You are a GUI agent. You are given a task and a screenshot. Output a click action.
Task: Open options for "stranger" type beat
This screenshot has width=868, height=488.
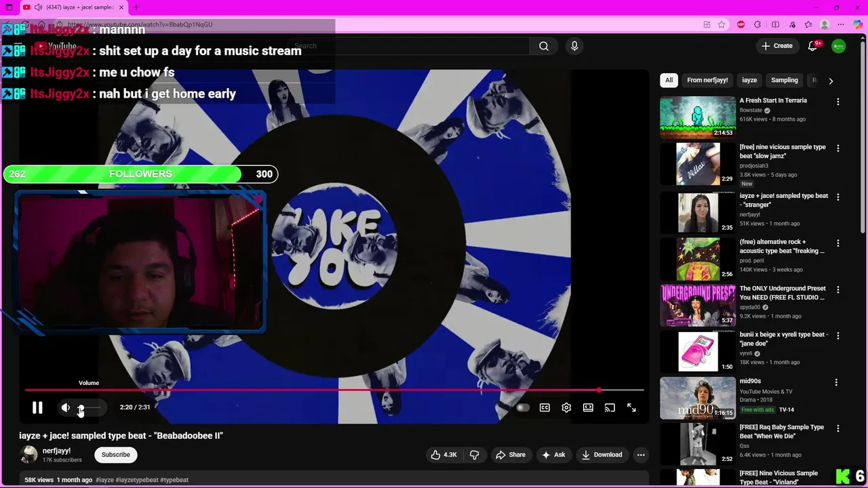coord(837,197)
